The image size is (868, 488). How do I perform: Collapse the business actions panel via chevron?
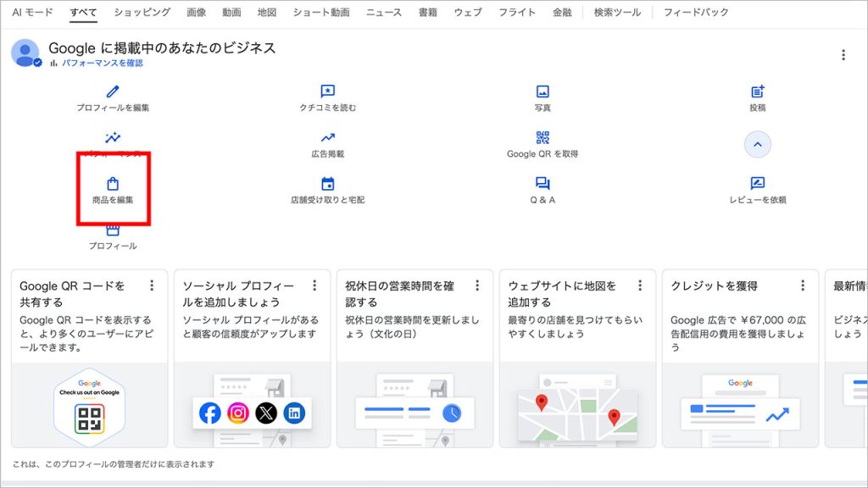tap(757, 144)
